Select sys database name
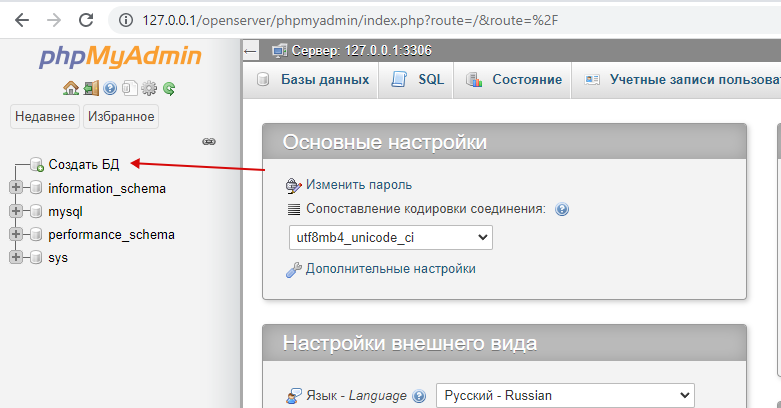The height and width of the screenshot is (408, 781). pos(58,258)
